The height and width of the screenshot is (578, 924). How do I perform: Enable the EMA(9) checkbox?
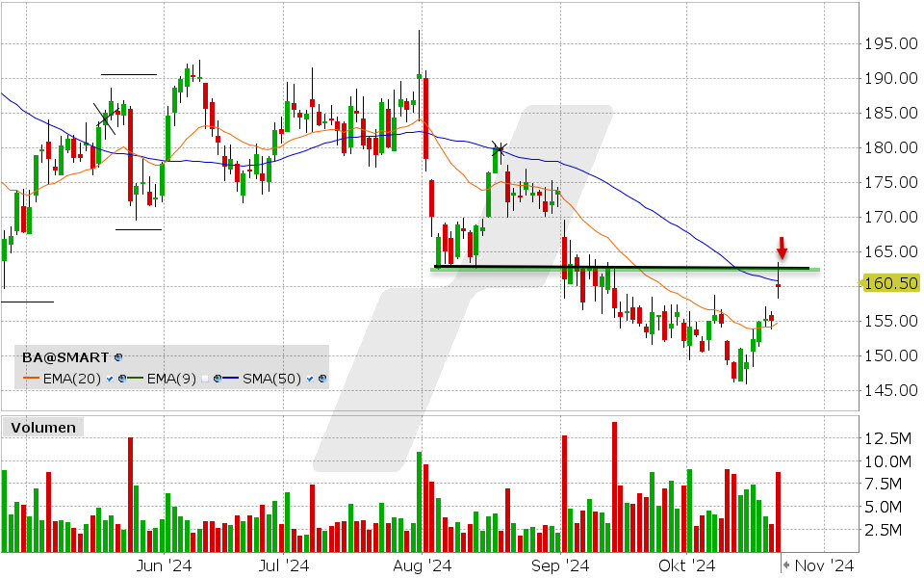(205, 379)
